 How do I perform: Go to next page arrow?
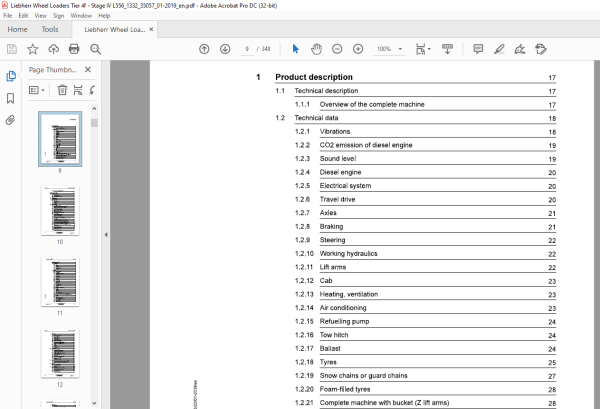click(225, 49)
